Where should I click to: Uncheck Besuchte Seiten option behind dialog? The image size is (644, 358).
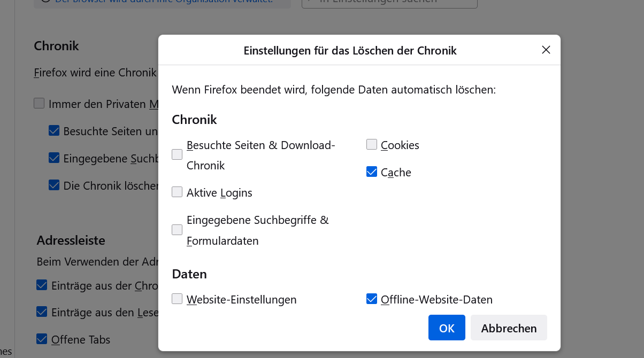click(54, 131)
